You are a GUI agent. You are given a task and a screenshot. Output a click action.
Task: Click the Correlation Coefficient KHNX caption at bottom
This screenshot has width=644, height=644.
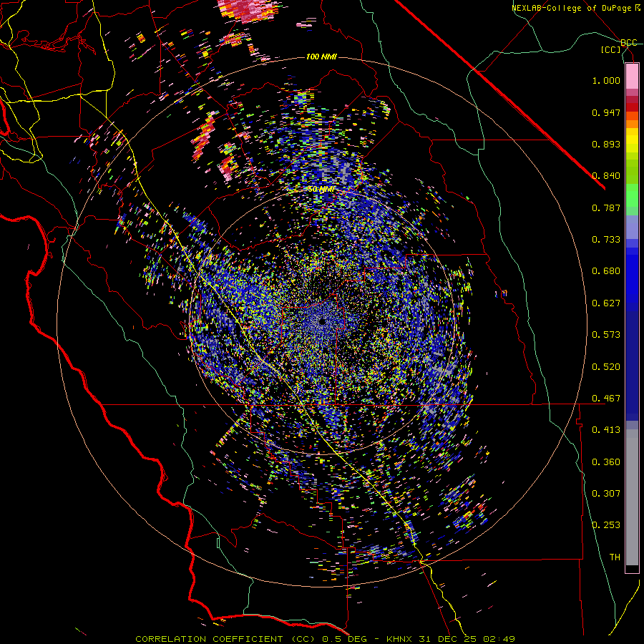tap(325, 639)
